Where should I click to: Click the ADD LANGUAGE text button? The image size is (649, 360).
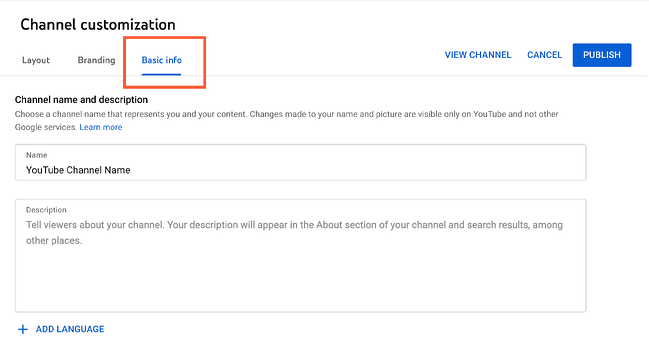(70, 329)
